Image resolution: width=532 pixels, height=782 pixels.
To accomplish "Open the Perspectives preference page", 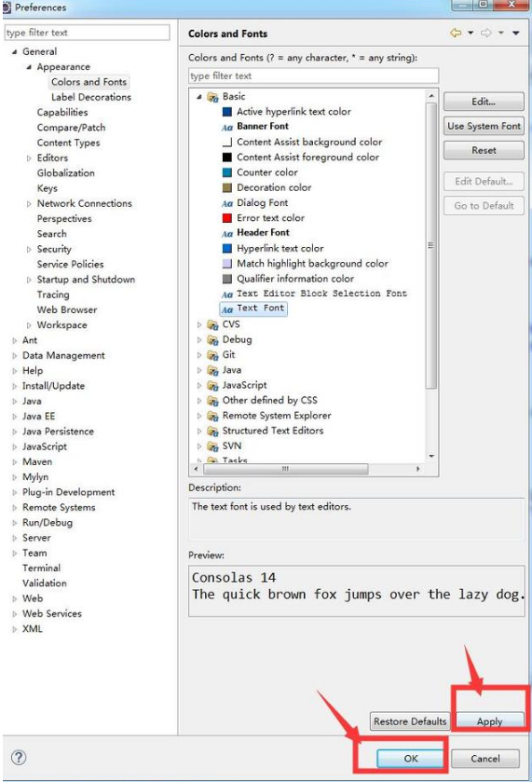I will [x=64, y=219].
